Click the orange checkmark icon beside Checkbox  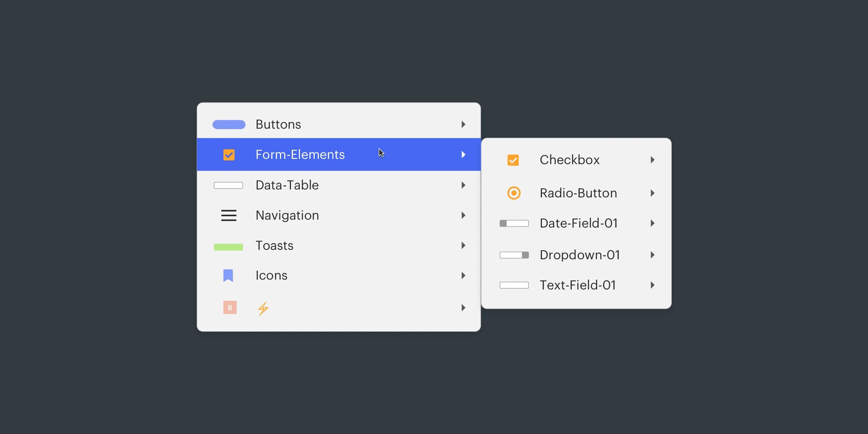(513, 160)
